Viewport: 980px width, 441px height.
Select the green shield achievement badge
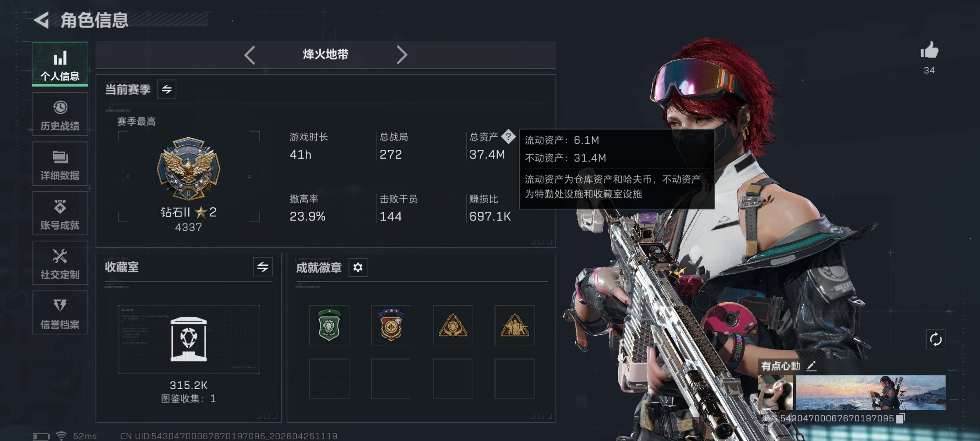tap(329, 325)
